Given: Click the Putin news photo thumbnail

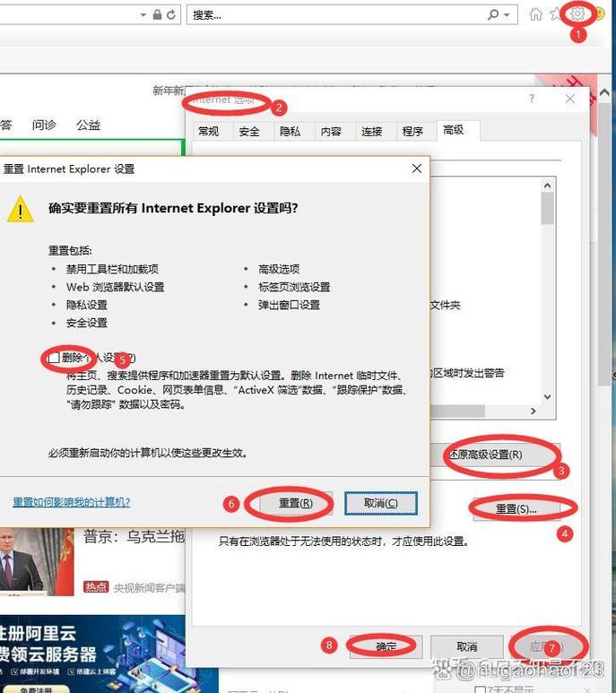Looking at the screenshot, I should 37,562.
